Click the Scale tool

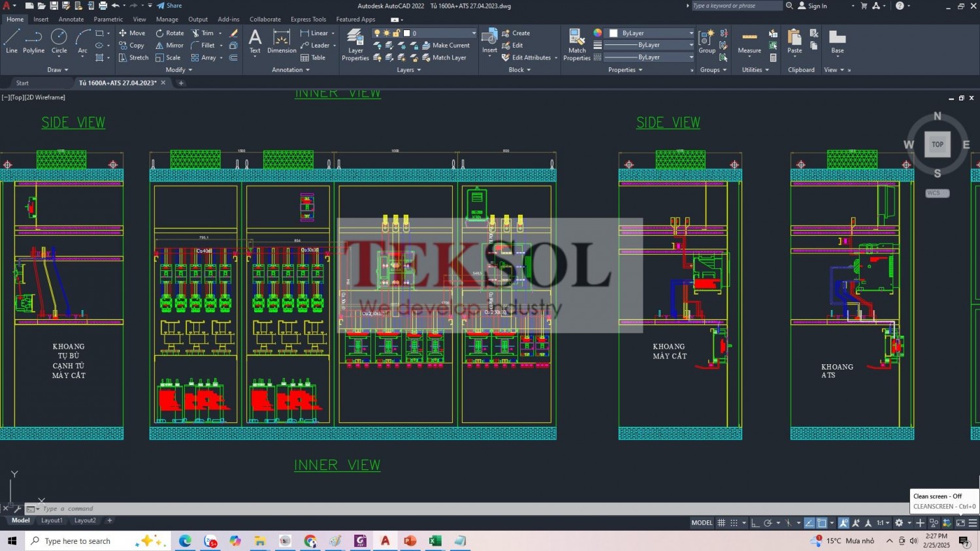168,57
